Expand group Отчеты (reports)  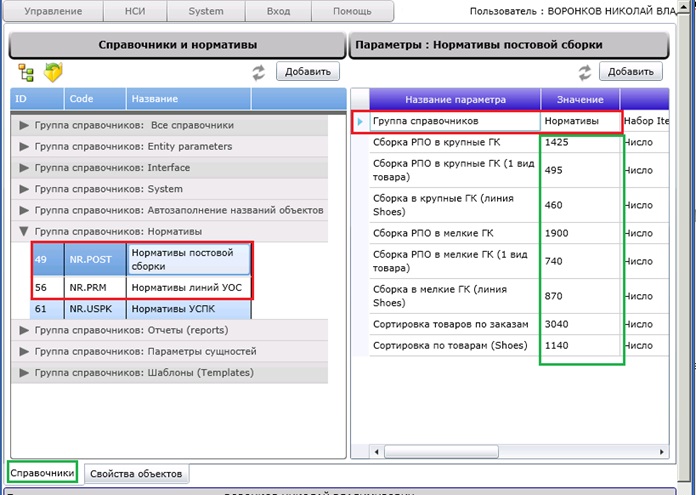(24, 330)
